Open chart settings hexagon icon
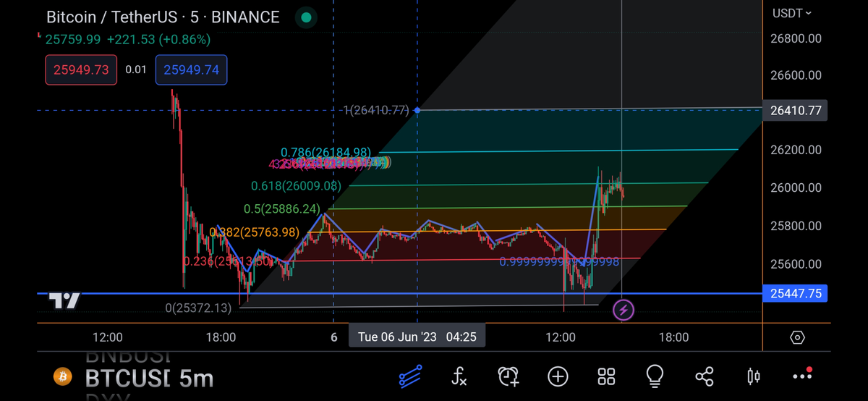 [797, 337]
